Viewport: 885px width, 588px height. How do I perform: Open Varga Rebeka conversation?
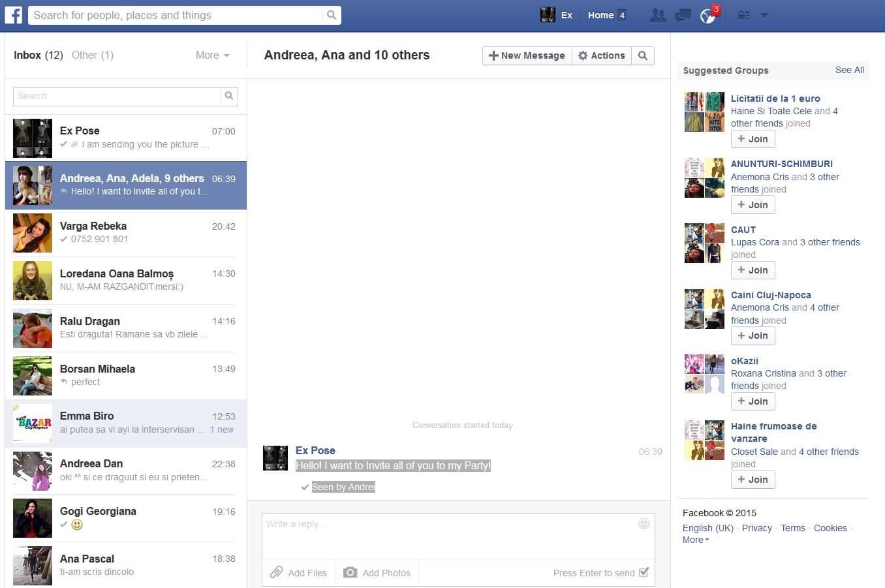coord(125,233)
